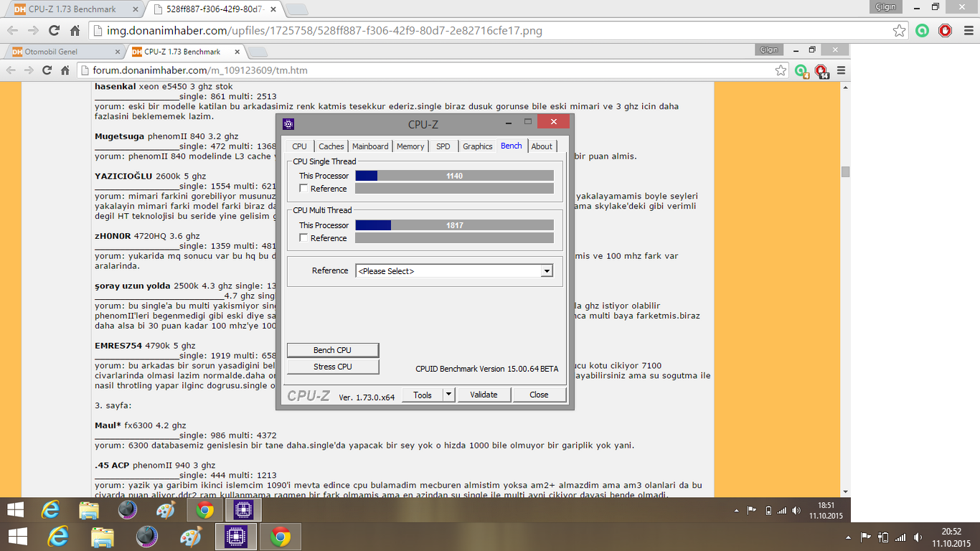Click red extension icon with badge 14
Image resolution: width=980 pixels, height=551 pixels.
click(821, 71)
